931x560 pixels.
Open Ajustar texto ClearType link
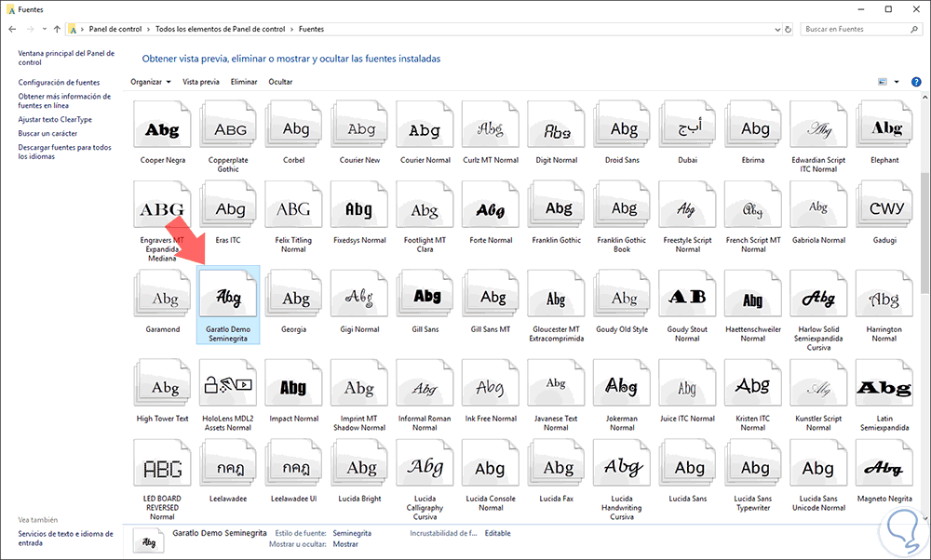click(55, 120)
